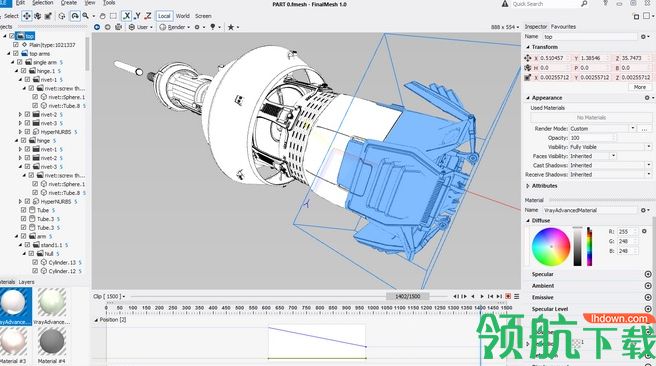The image size is (656, 366).
Task: Pick a hue on the color wheel
Action: (x=551, y=247)
